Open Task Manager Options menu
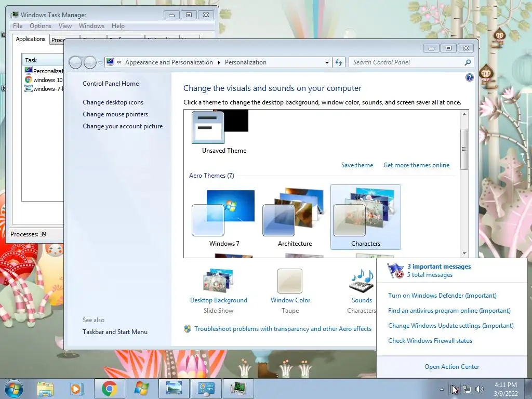This screenshot has width=532, height=399. click(x=41, y=26)
